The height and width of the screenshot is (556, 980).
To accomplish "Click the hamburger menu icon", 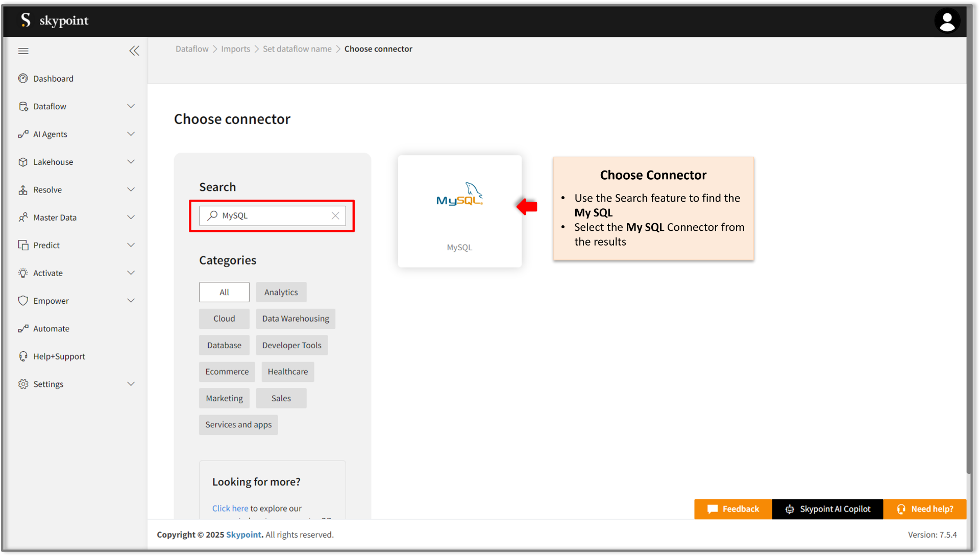I will (x=23, y=51).
